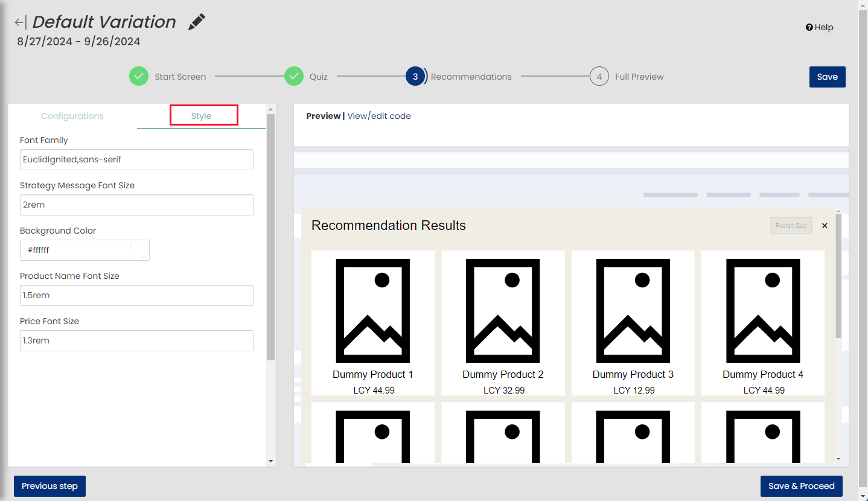This screenshot has height=501, width=868.
Task: Click the 'Dummy Product 2' name text
Action: (503, 374)
